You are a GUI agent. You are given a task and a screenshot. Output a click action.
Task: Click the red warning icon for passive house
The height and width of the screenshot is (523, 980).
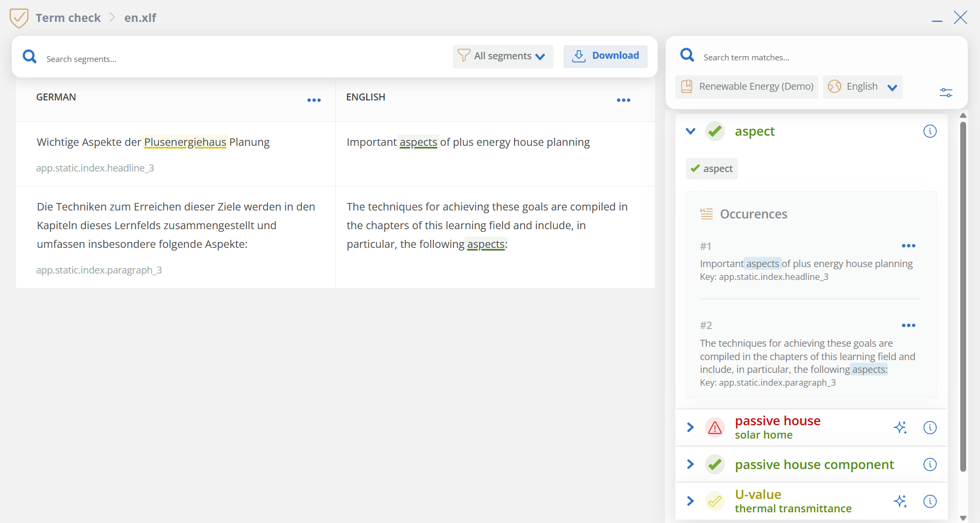tap(715, 427)
